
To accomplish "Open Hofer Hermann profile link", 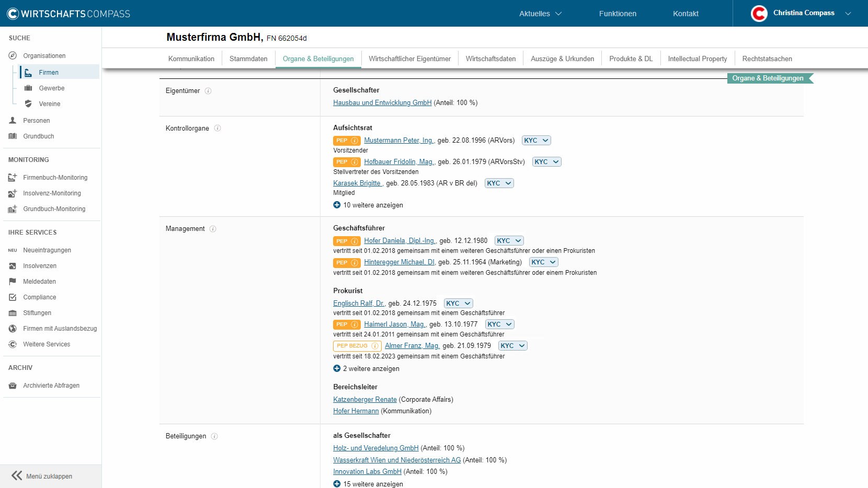I will [x=356, y=411].
